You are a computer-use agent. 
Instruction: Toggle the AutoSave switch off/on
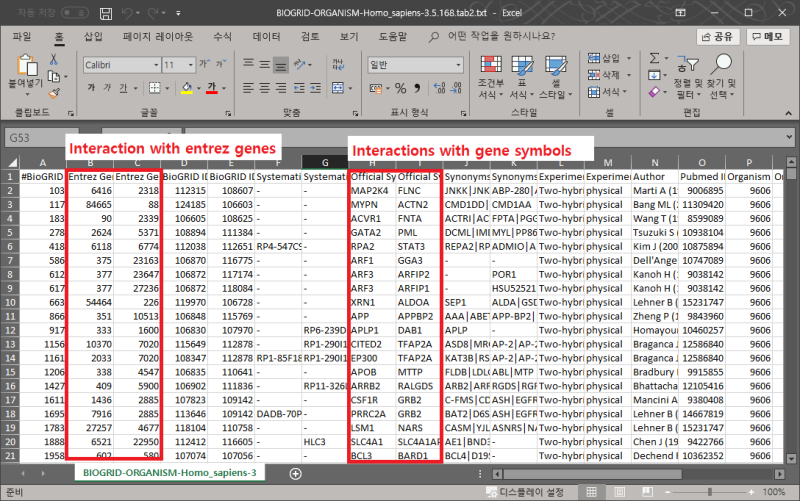pos(74,13)
